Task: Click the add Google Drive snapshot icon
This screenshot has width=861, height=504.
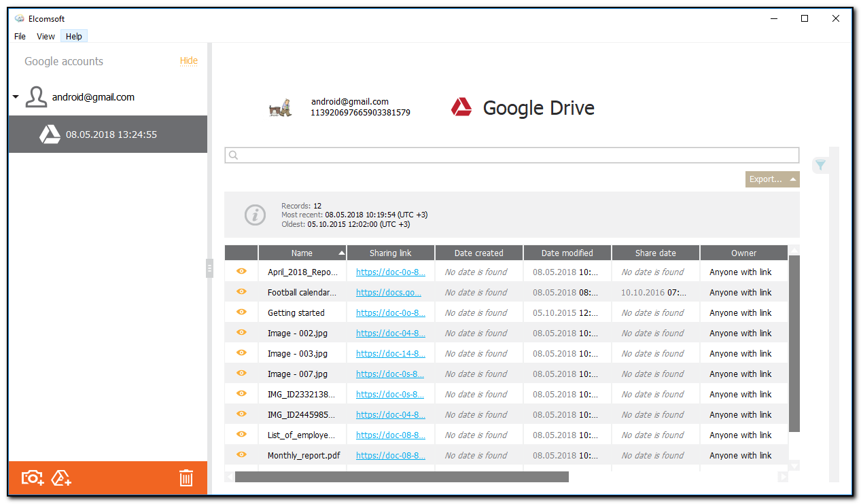Action: click(61, 478)
